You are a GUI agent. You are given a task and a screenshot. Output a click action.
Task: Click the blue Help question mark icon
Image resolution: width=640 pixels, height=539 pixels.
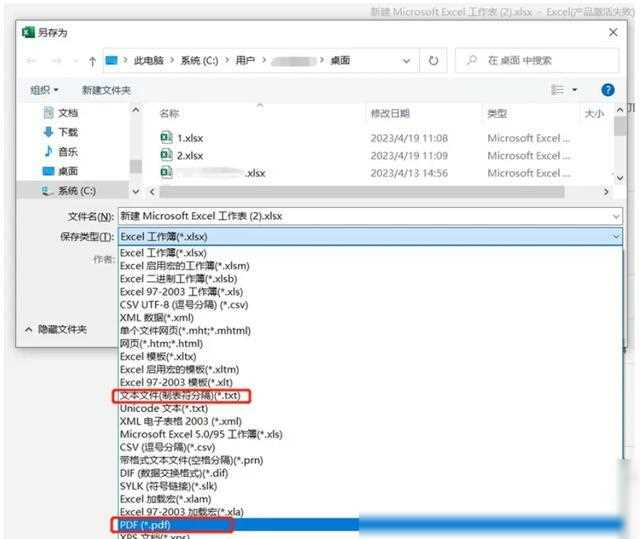(608, 90)
